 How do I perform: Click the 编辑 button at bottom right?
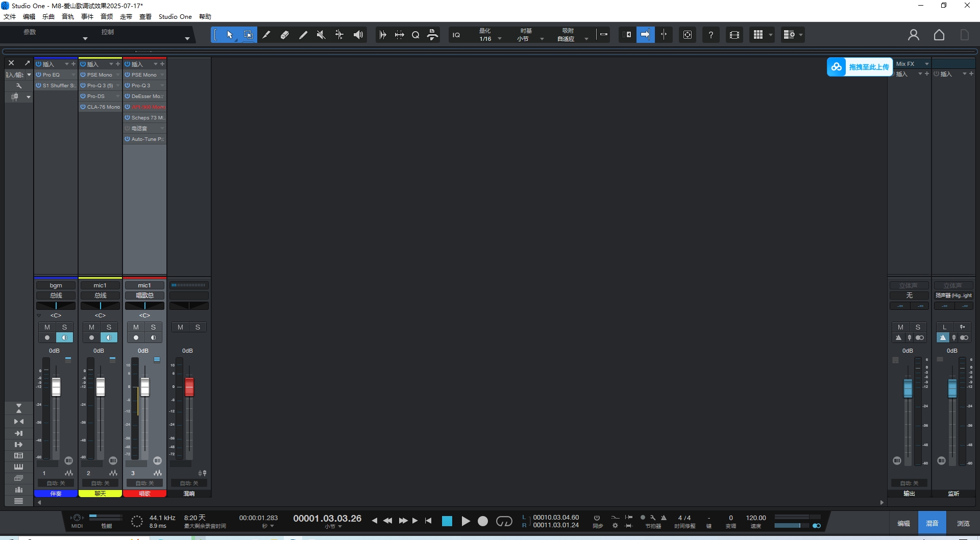click(903, 523)
